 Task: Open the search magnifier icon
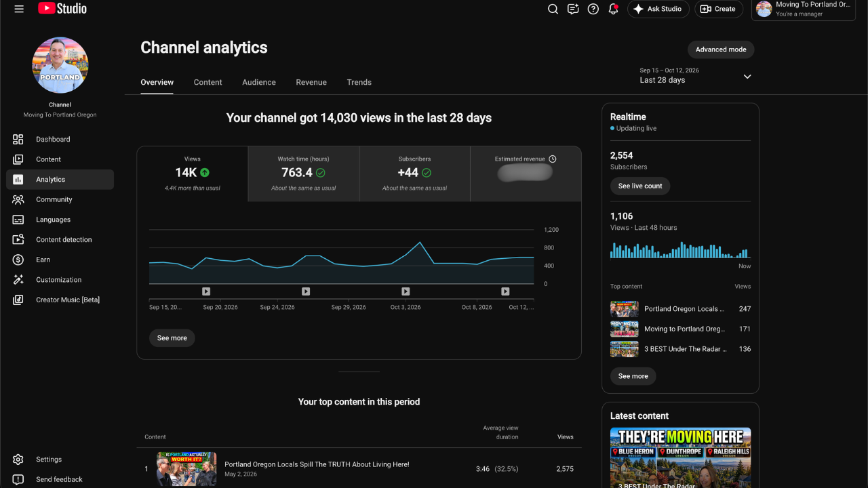click(x=553, y=9)
